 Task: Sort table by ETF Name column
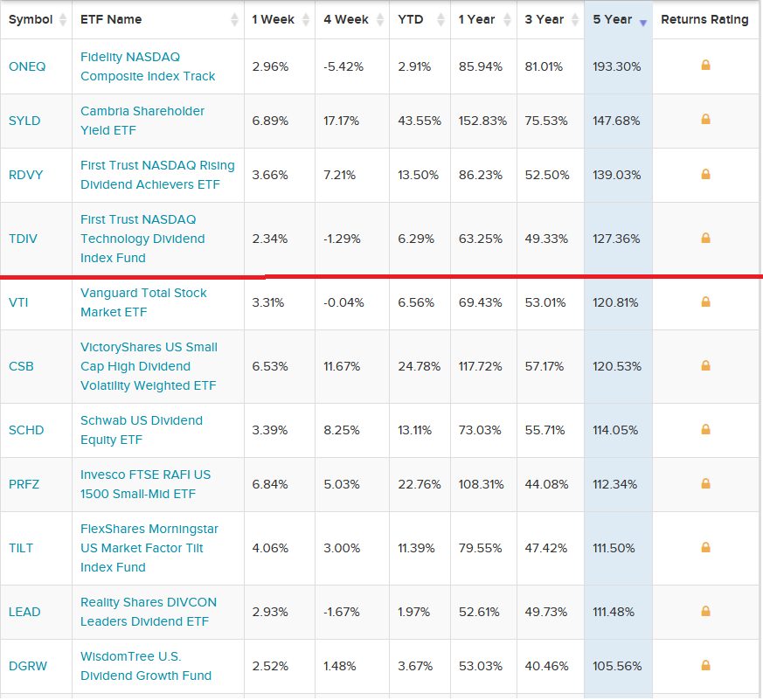[234, 19]
